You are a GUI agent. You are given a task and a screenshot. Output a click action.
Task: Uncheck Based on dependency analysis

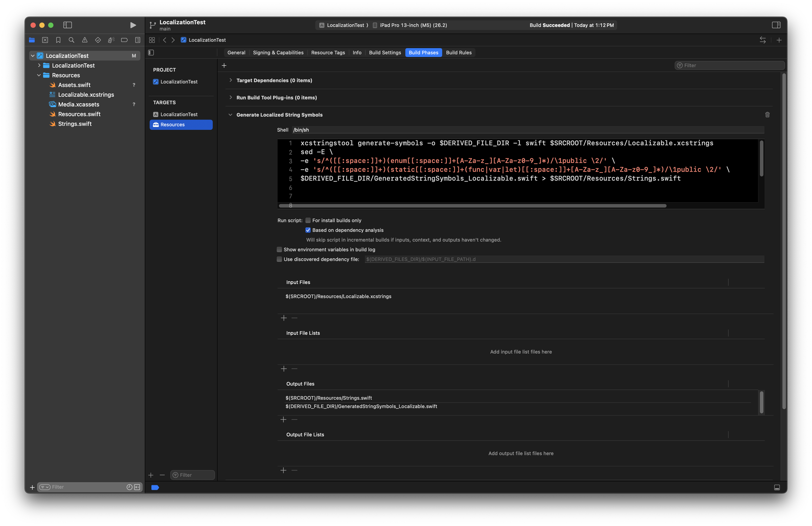click(x=308, y=230)
